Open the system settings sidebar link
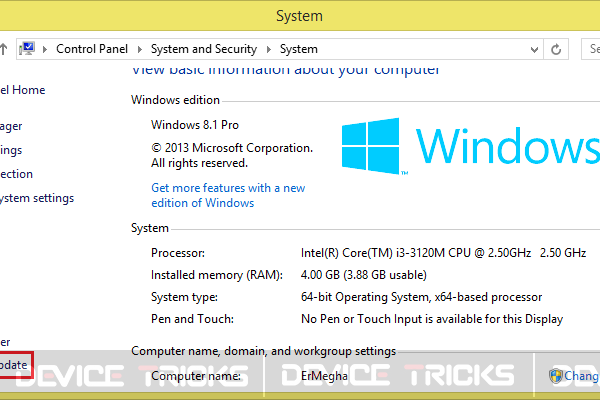Image resolution: width=600 pixels, height=400 pixels. [x=37, y=198]
